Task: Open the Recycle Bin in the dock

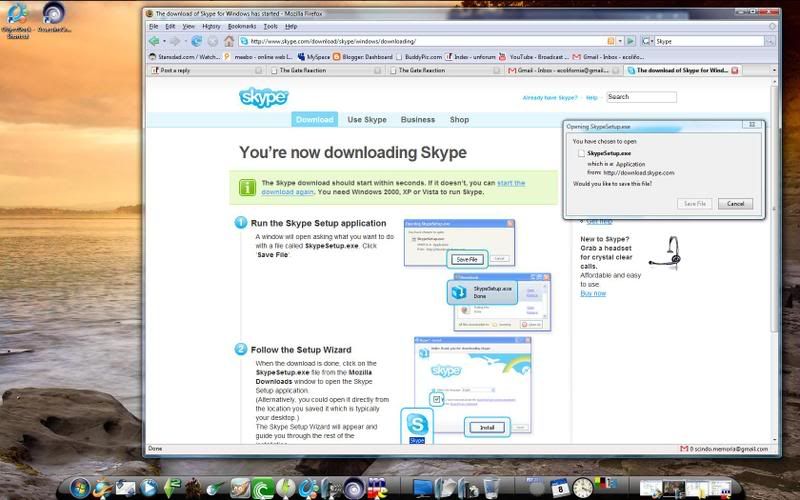Action: pos(491,488)
